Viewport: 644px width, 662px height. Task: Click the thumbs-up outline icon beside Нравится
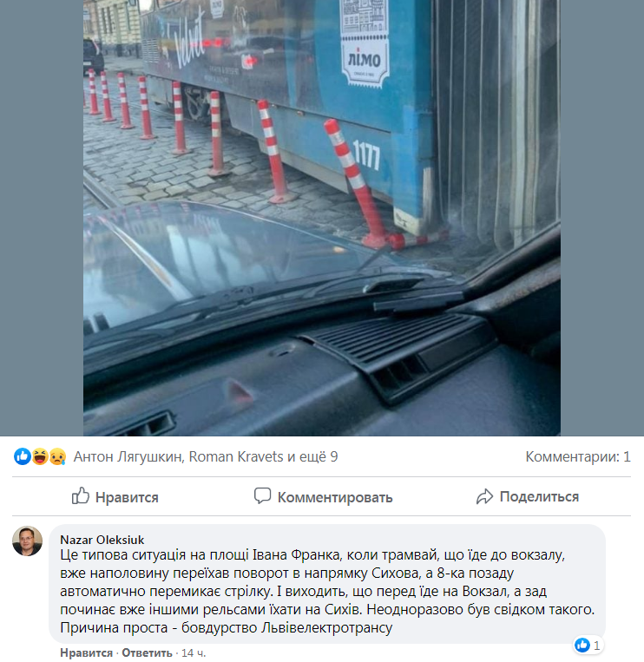80,495
